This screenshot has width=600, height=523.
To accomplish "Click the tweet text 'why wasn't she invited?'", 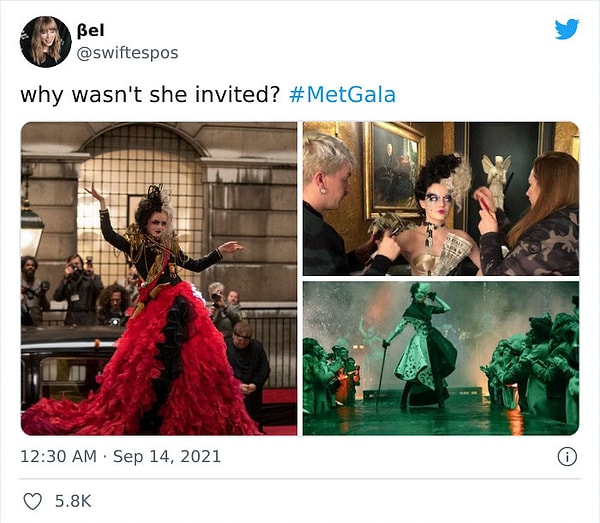I will coord(150,94).
